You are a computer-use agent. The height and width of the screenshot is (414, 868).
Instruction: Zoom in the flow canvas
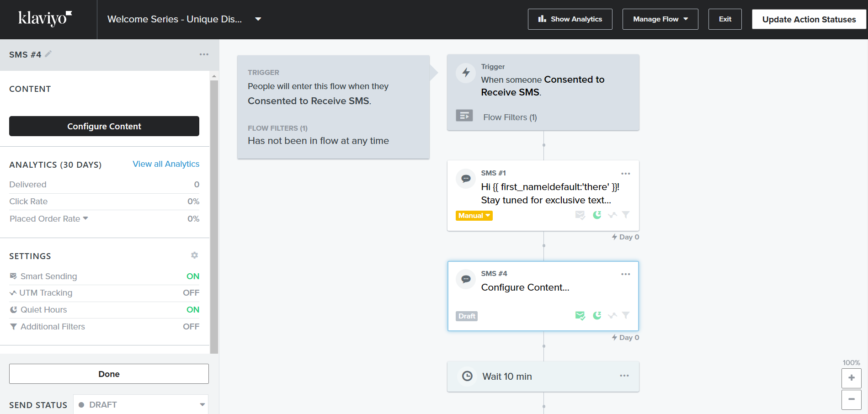(x=851, y=378)
